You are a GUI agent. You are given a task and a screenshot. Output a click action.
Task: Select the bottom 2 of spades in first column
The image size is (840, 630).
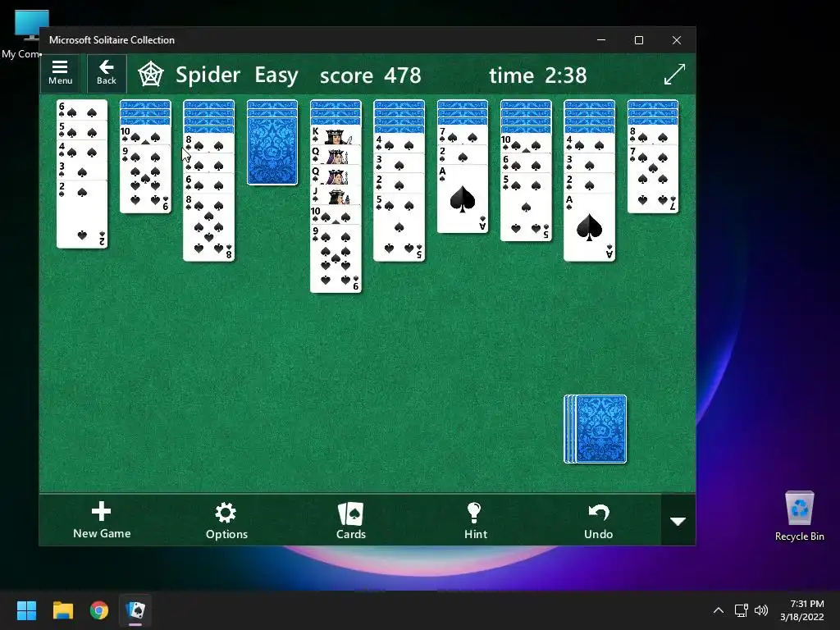point(82,214)
